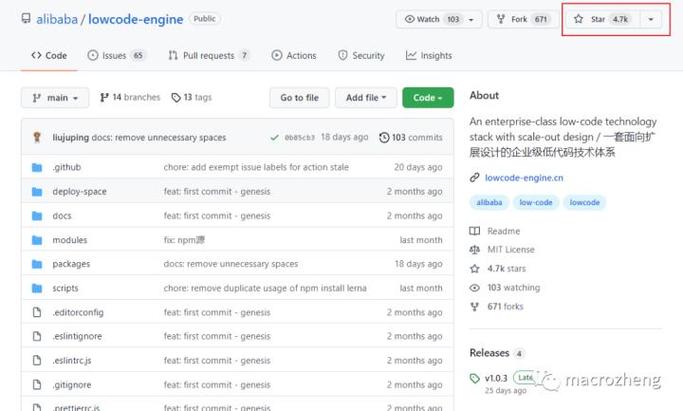The height and width of the screenshot is (411, 683).
Task: Switch to the Code tab
Action: [49, 56]
